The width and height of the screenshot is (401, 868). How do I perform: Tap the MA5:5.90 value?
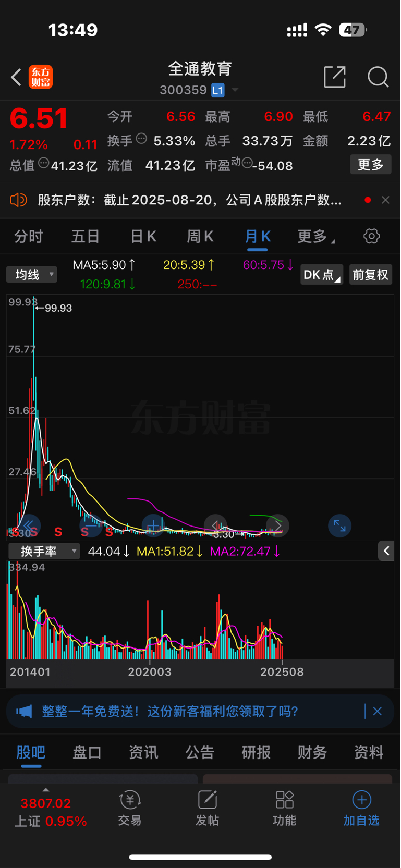(x=104, y=265)
